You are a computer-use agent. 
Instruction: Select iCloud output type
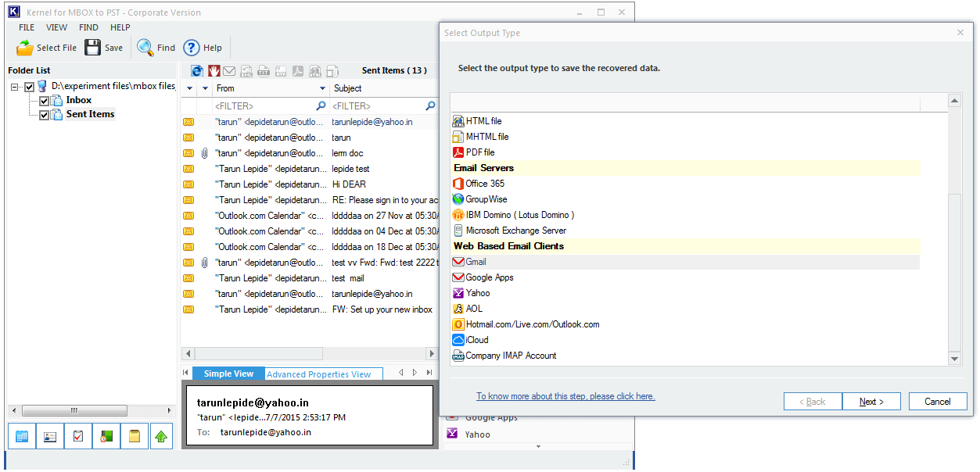tap(471, 340)
